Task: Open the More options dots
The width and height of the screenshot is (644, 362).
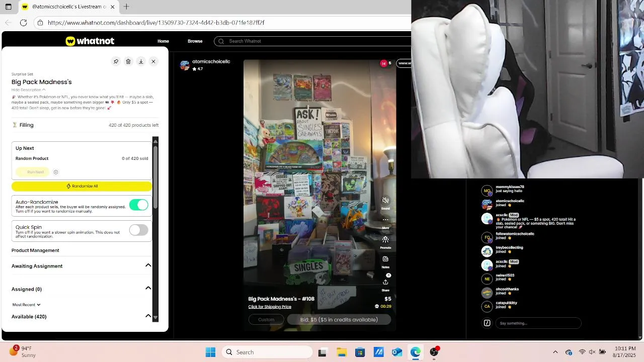Action: pos(385,220)
